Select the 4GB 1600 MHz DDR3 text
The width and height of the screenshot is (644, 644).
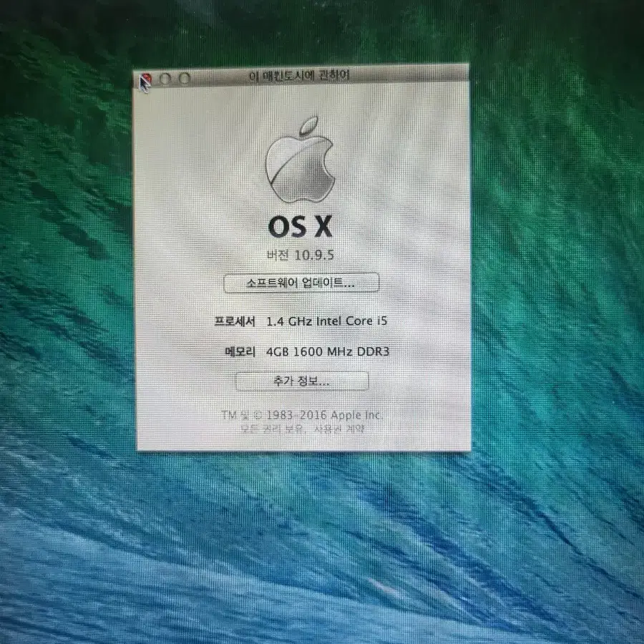tap(327, 351)
